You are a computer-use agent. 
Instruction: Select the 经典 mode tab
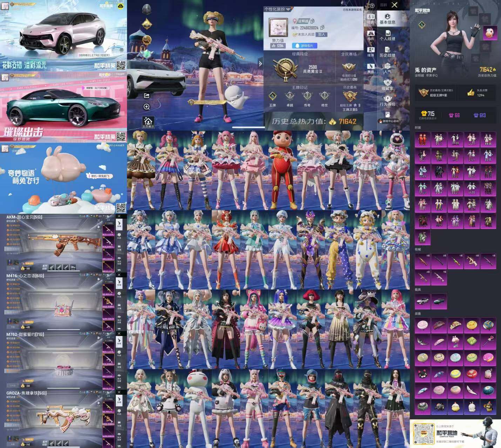tap(371, 19)
